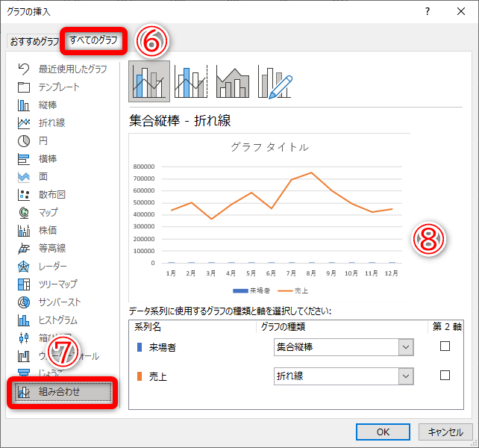Close the グラフの挿入 dialog
The image size is (479, 448).
[461, 12]
